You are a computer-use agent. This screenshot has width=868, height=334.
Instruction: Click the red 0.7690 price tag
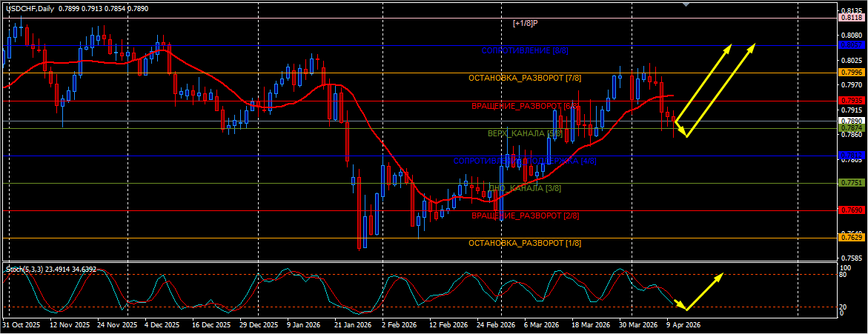[x=852, y=210]
